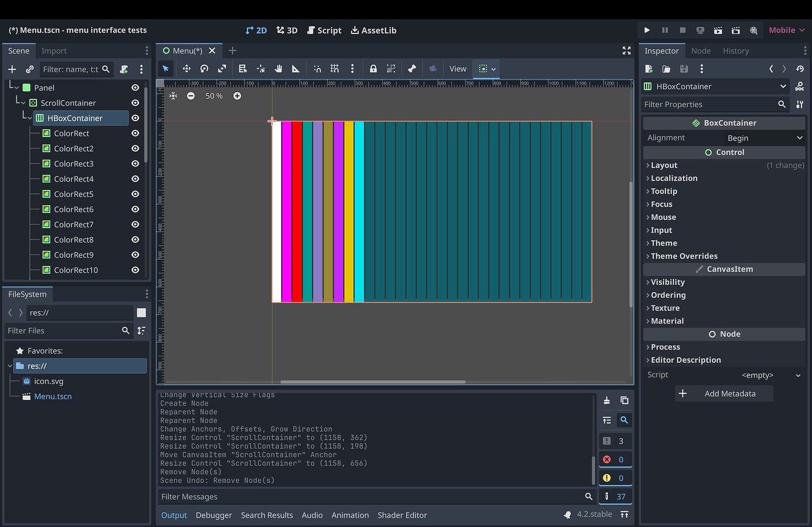812x527 pixels.
Task: Click the Filter Messages input field
Action: click(353, 496)
